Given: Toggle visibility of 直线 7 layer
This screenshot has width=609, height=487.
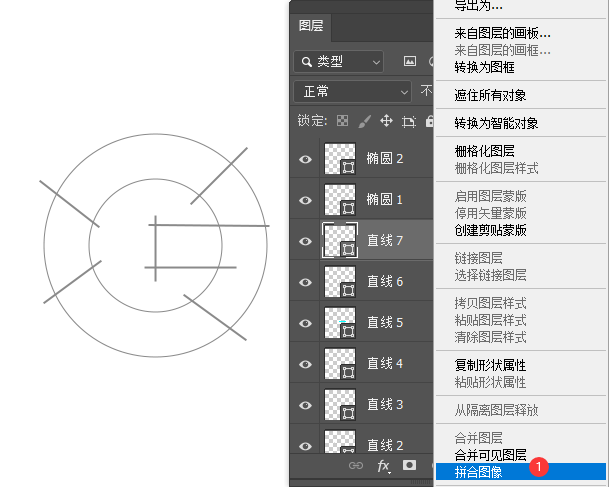Looking at the screenshot, I should click(x=305, y=241).
